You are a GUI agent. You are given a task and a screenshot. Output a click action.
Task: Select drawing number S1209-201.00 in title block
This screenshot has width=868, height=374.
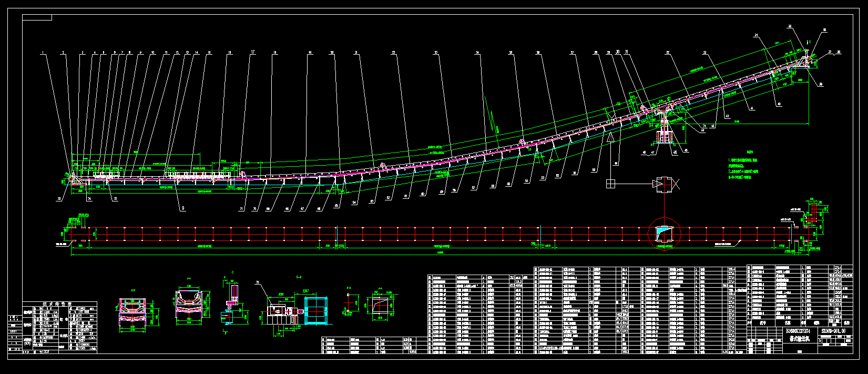(833, 331)
